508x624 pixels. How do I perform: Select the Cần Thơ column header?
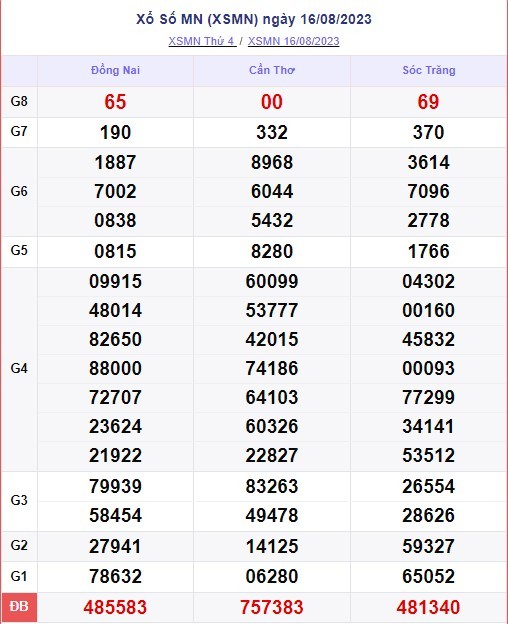point(272,70)
